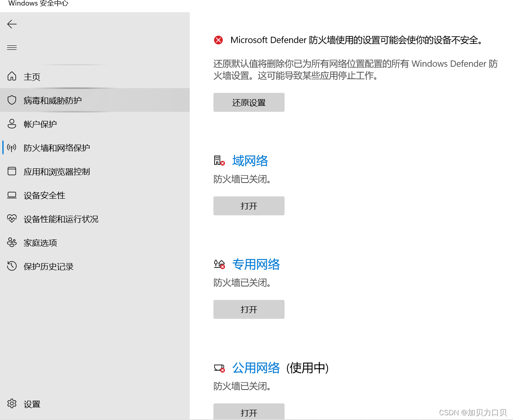Screen dimensions: 513x420
Task: Click the (使用中) label beside 公用网络
Action: 307,368
